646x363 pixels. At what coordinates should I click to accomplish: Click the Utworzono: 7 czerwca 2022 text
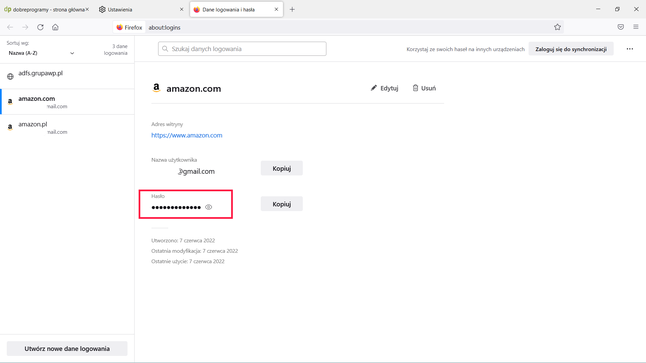[183, 240]
